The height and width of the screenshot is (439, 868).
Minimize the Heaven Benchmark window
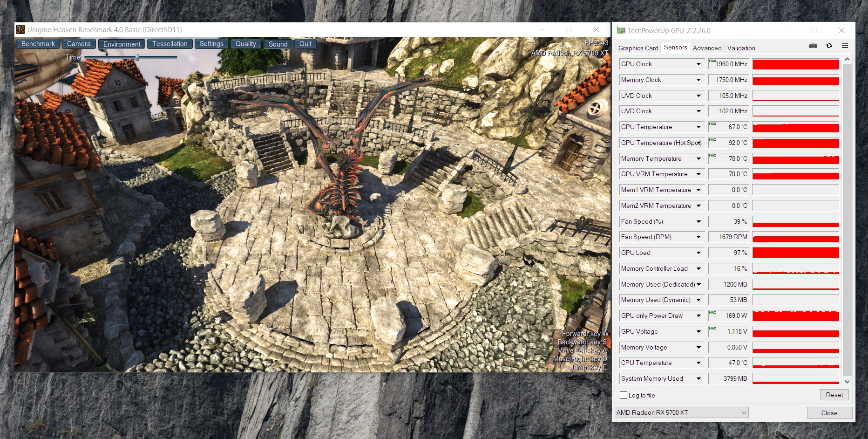[542, 29]
